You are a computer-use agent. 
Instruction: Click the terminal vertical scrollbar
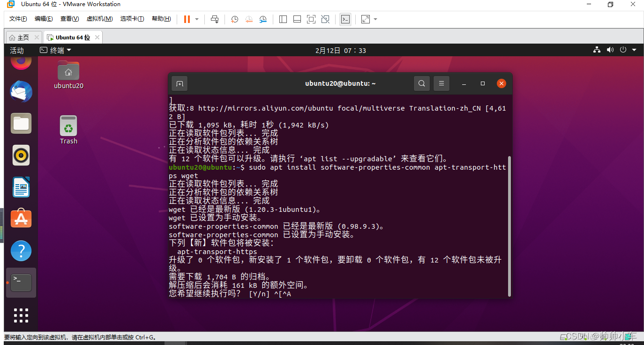(509, 226)
